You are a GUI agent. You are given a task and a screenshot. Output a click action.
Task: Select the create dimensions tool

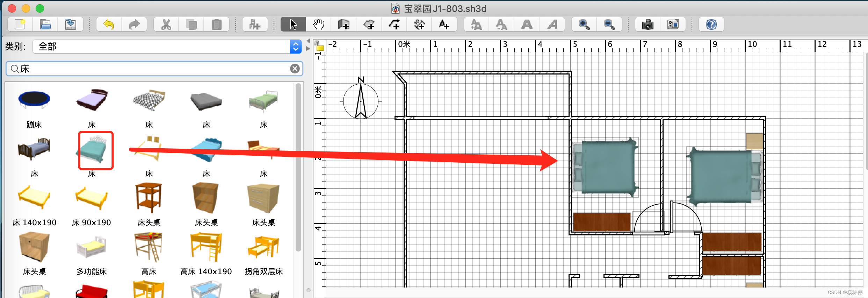tap(419, 24)
